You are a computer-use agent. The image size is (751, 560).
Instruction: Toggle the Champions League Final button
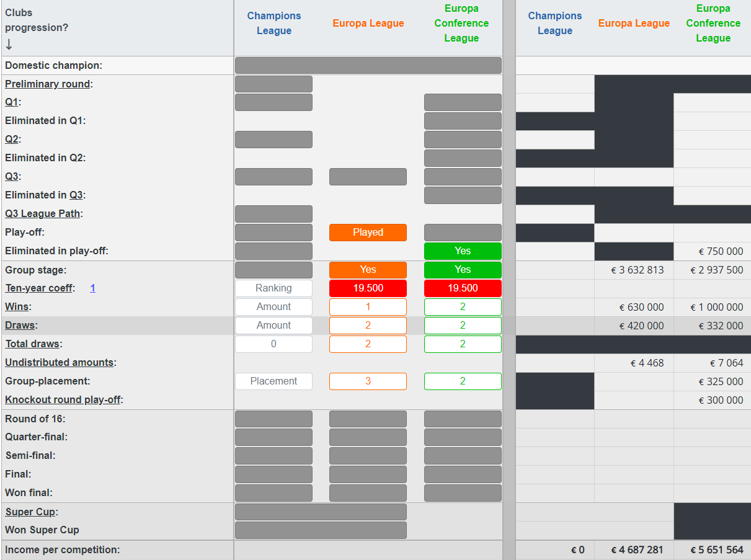[x=273, y=474]
